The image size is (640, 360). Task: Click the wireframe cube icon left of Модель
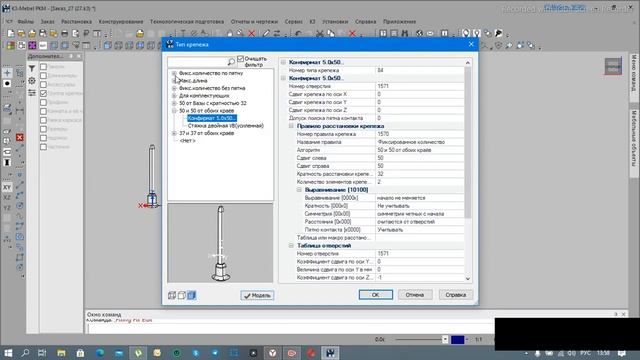click(172, 295)
